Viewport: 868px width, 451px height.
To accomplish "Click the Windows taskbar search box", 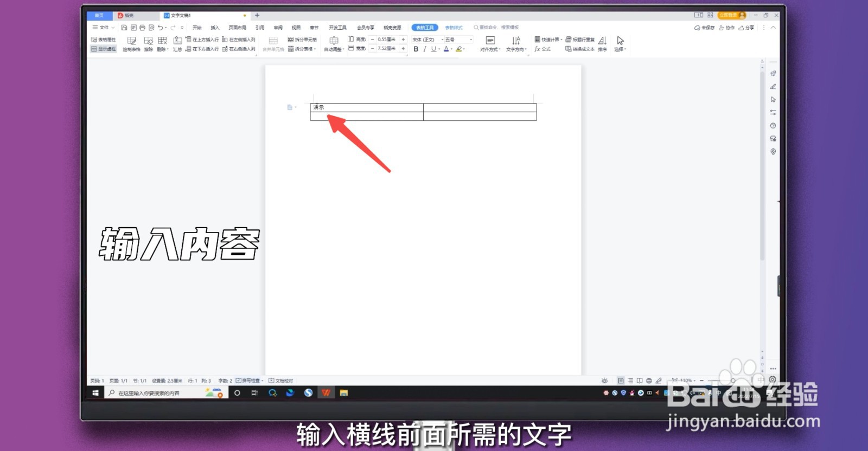I will (165, 393).
